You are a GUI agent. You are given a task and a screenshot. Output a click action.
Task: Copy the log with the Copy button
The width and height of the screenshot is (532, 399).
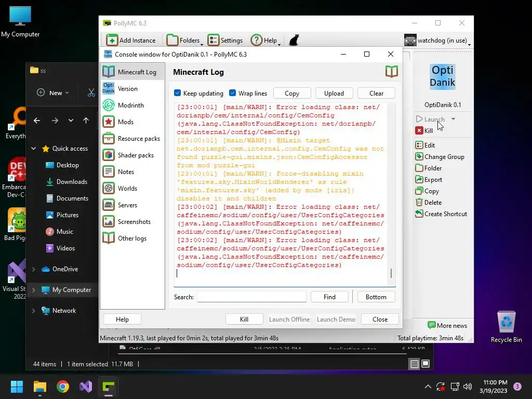tap(292, 94)
